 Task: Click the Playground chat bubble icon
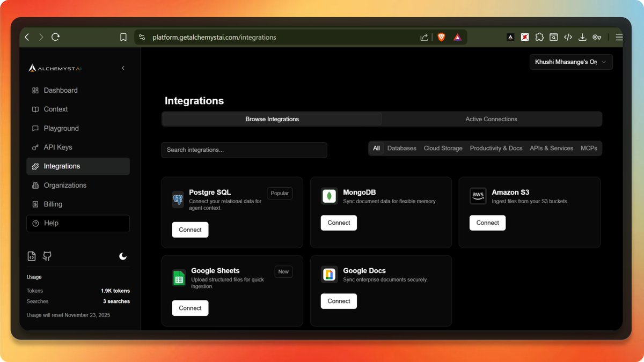[x=35, y=129]
